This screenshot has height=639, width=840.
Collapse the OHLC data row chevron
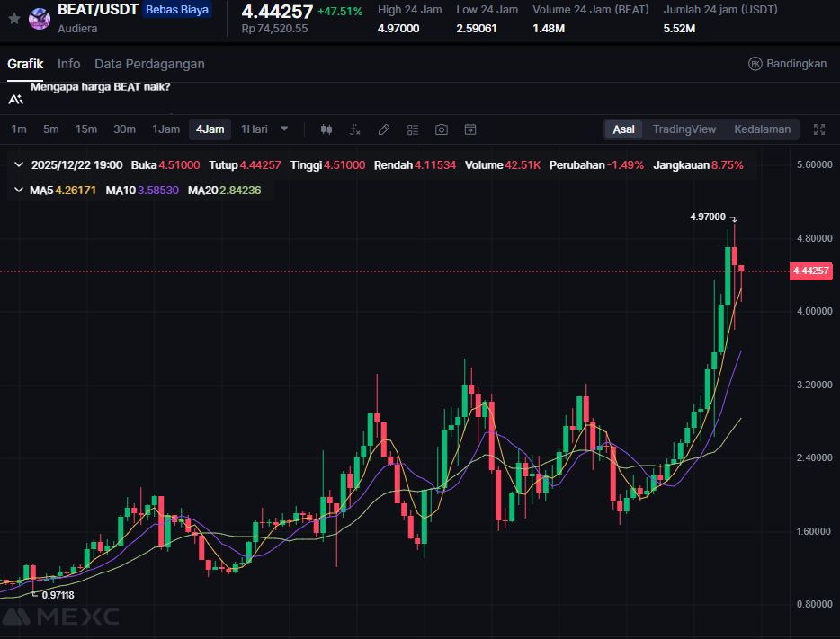20,165
